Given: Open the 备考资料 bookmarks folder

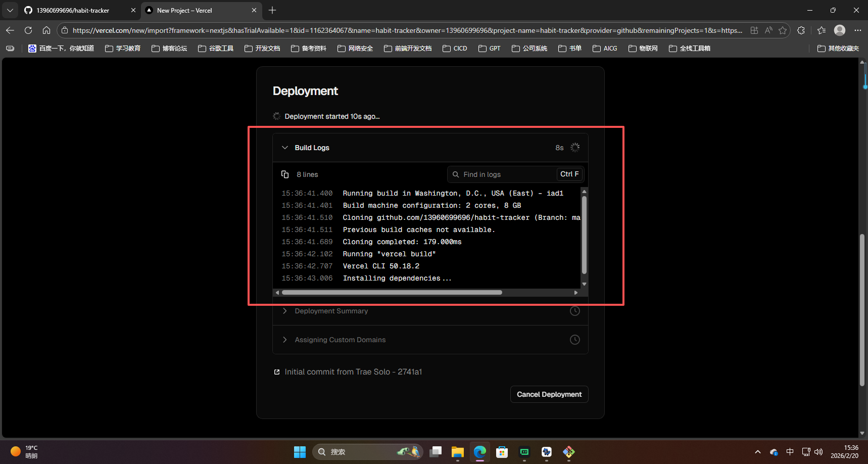Looking at the screenshot, I should 309,49.
